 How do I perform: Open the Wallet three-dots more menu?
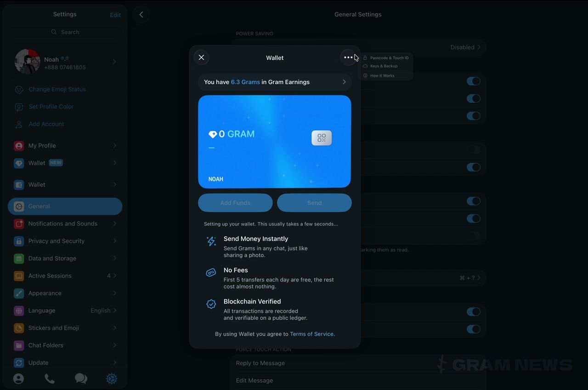pos(348,57)
